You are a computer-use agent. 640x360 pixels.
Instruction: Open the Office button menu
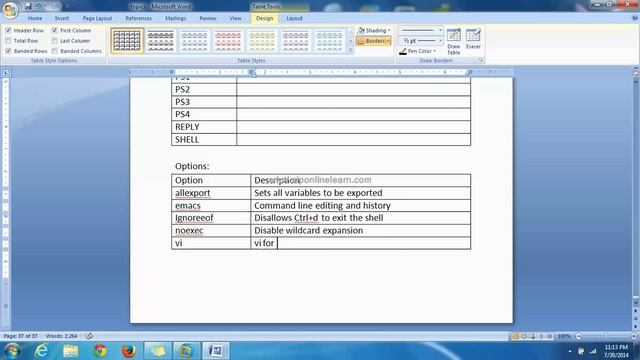[x=10, y=9]
